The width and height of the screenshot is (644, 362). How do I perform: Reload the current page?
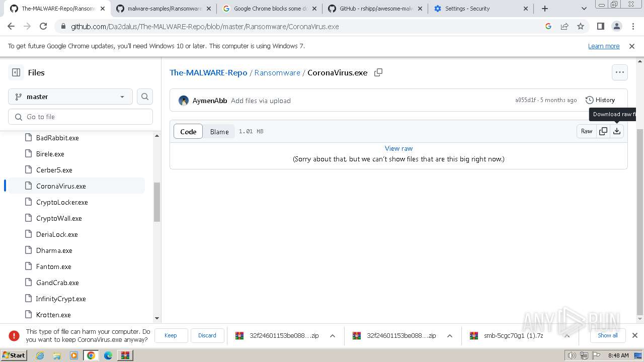(x=43, y=27)
